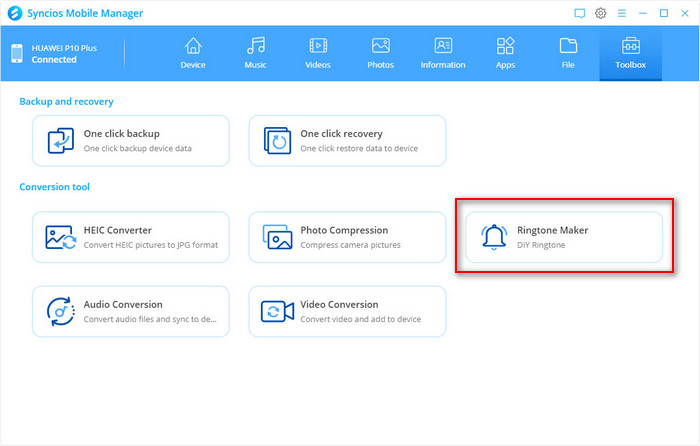Open the Photos tab
The image size is (700, 446).
(x=380, y=54)
